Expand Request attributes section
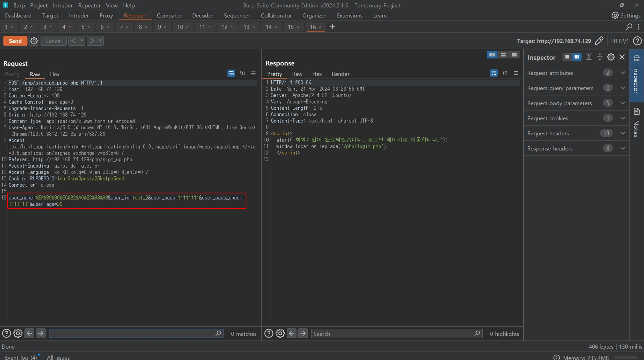The height and width of the screenshot is (360, 644). (x=576, y=73)
